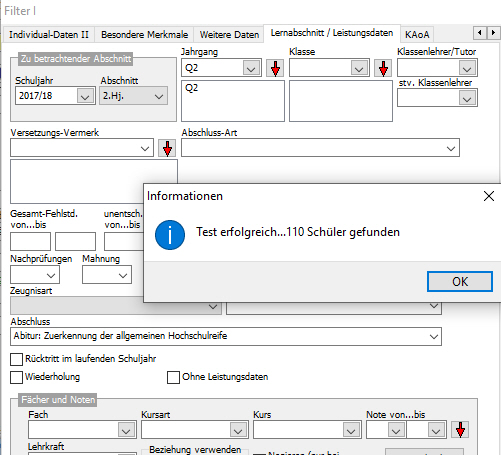501x455 pixels.
Task: Open the Fach dropdown
Action: (126, 430)
